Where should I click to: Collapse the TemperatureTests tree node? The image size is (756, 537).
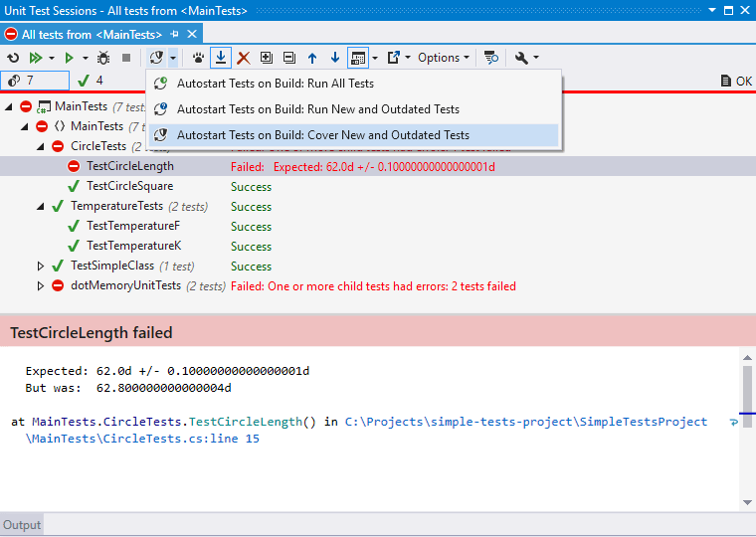pos(41,207)
